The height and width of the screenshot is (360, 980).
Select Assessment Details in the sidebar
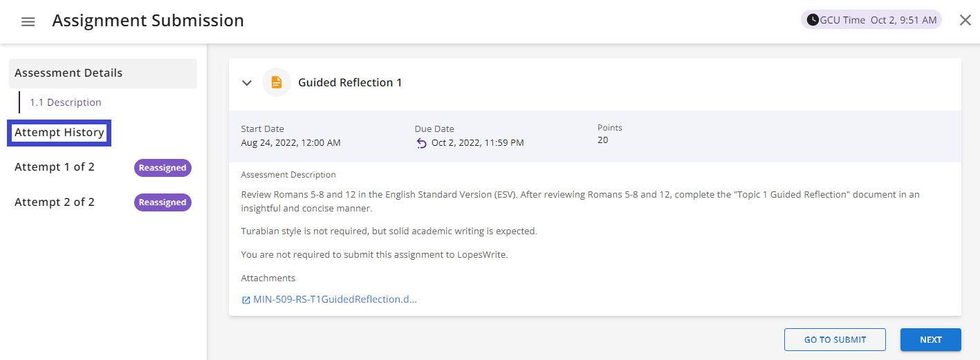point(103,73)
